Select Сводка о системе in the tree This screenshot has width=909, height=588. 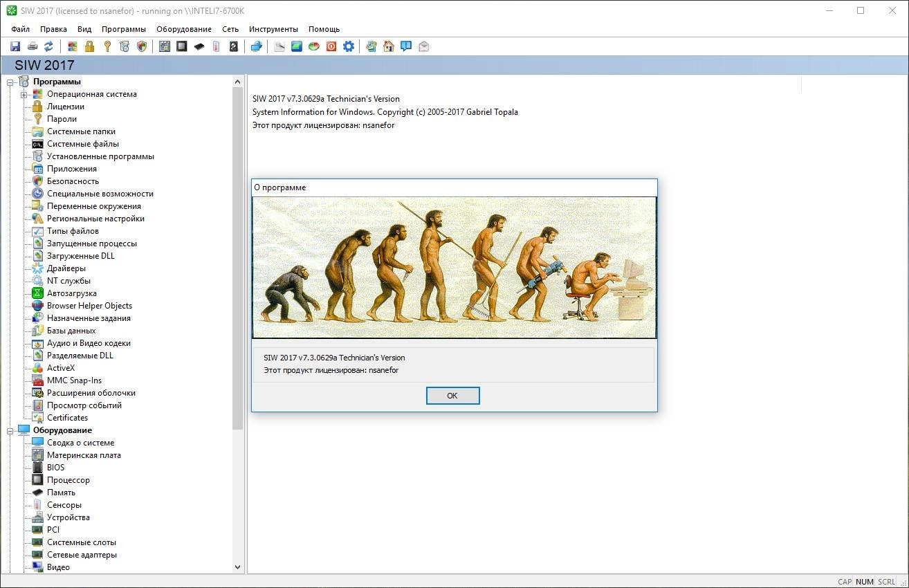(x=80, y=443)
